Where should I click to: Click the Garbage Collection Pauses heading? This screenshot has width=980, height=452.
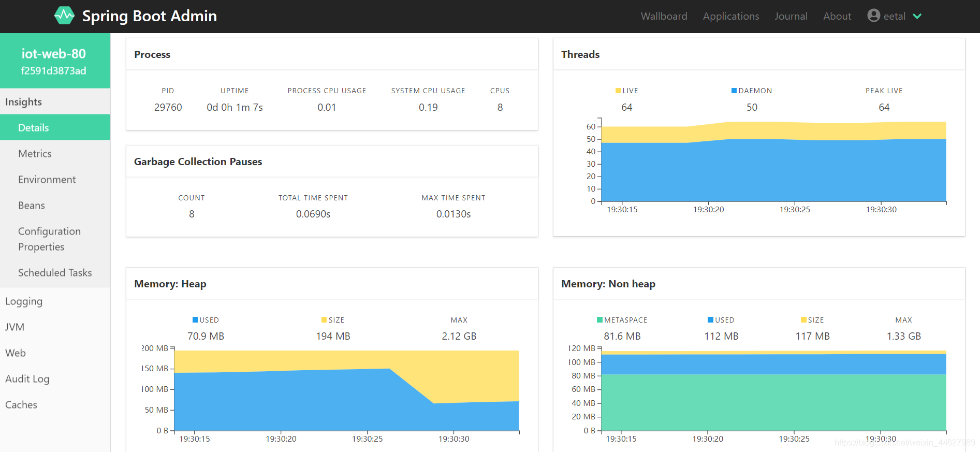[x=198, y=162]
